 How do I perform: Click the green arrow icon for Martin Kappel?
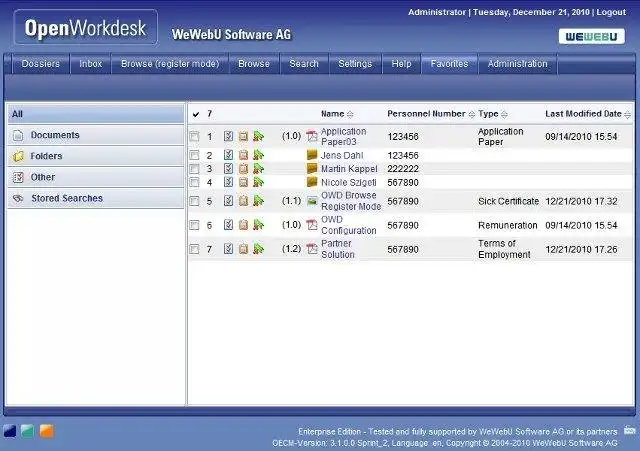coord(258,169)
